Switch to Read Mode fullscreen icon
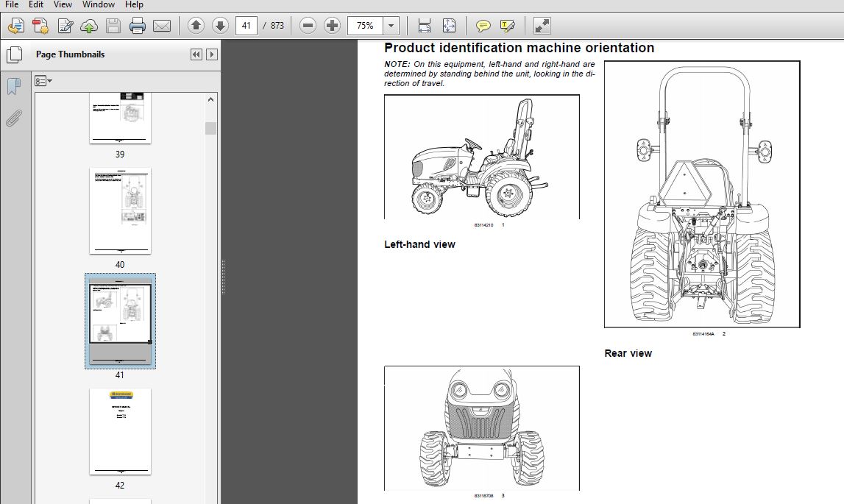The height and width of the screenshot is (504, 844). (542, 25)
